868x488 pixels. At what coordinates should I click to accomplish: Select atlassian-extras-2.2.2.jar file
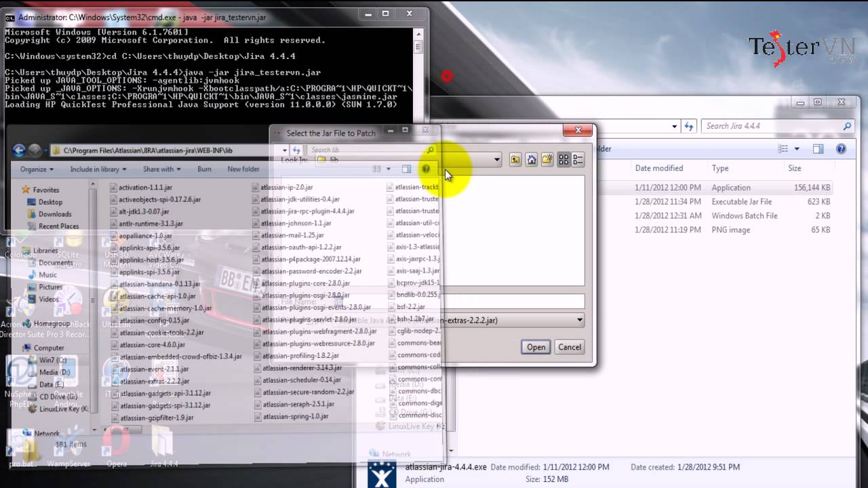[x=154, y=381]
